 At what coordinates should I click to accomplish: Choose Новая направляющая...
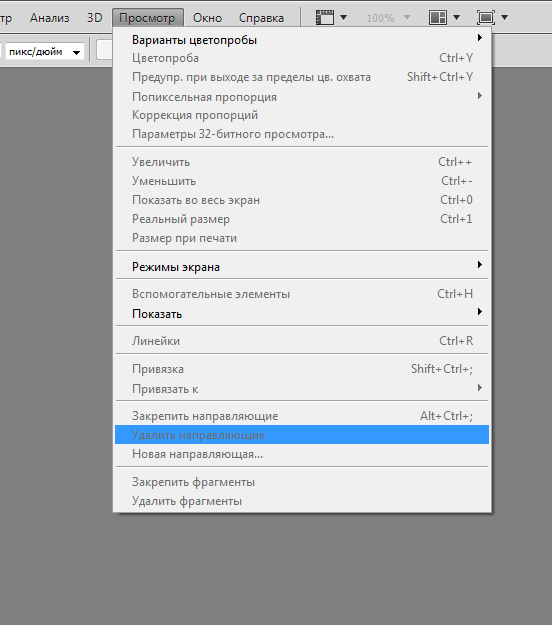pos(302,454)
